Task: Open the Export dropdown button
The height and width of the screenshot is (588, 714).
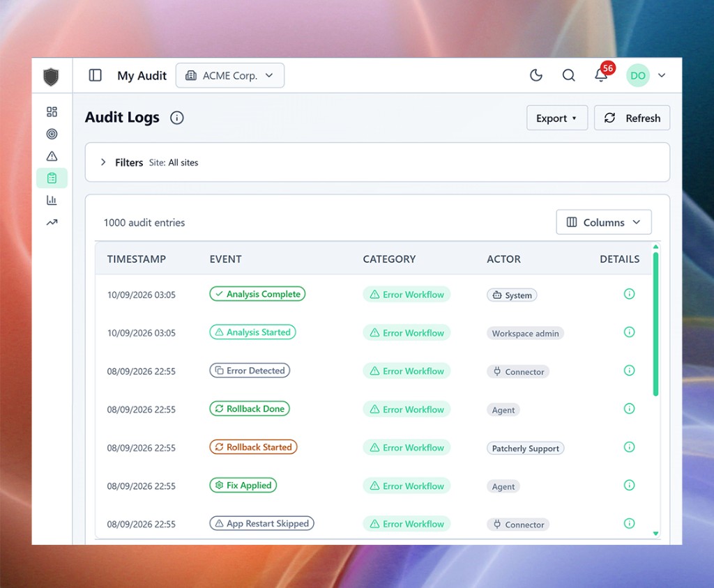Action: (x=557, y=118)
